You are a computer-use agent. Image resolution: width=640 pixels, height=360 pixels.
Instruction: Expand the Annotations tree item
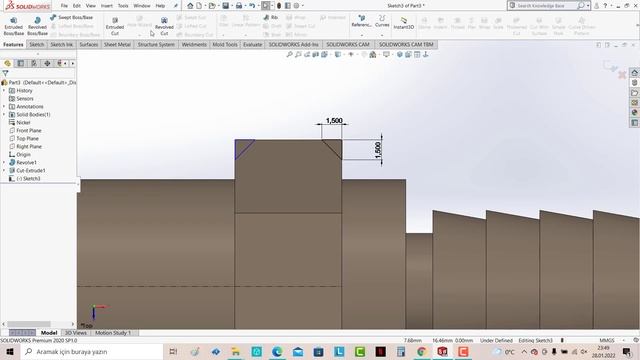point(4,107)
